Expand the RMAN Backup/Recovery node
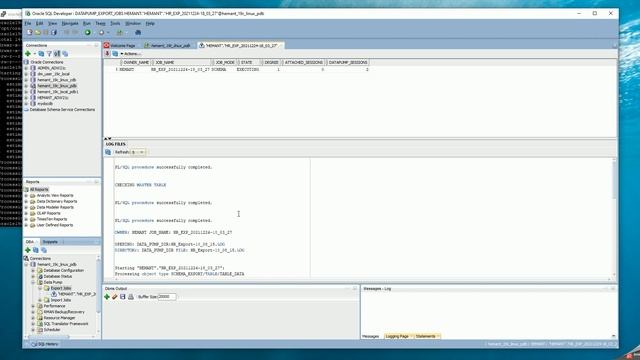 33,312
